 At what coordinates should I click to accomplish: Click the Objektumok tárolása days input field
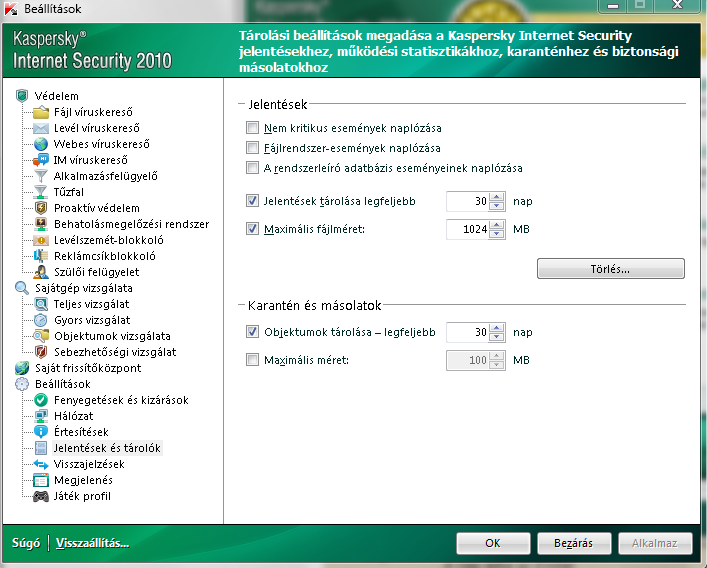coord(468,332)
